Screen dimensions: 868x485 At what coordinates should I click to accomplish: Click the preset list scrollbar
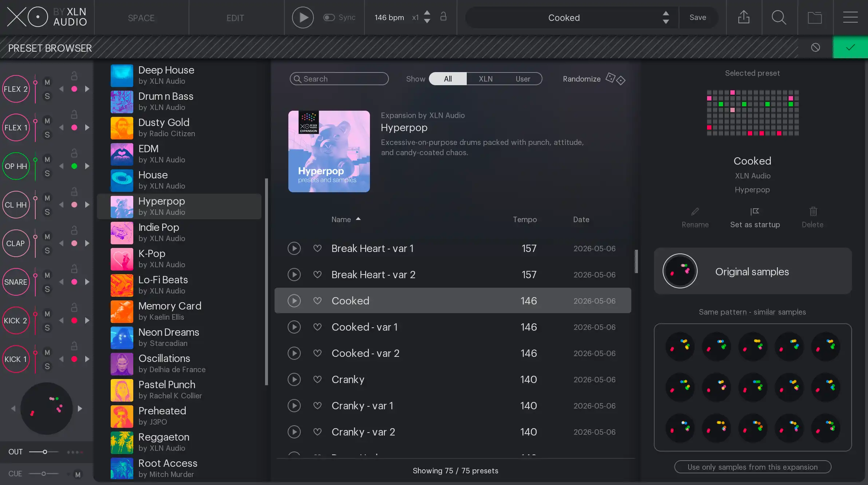click(636, 261)
